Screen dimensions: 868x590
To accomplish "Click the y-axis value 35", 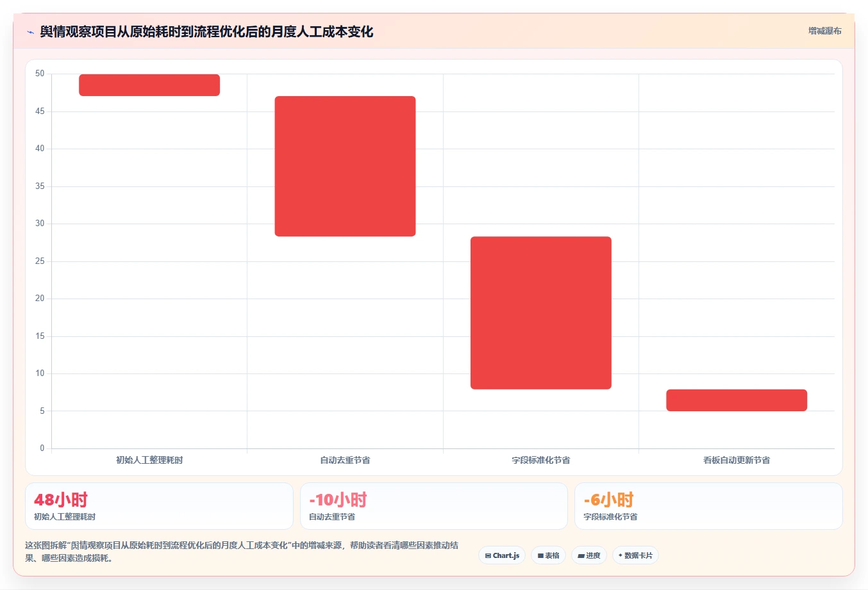I will (x=40, y=186).
